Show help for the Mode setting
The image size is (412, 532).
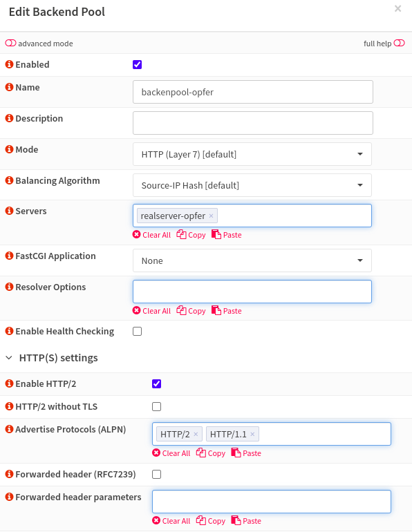(10, 149)
